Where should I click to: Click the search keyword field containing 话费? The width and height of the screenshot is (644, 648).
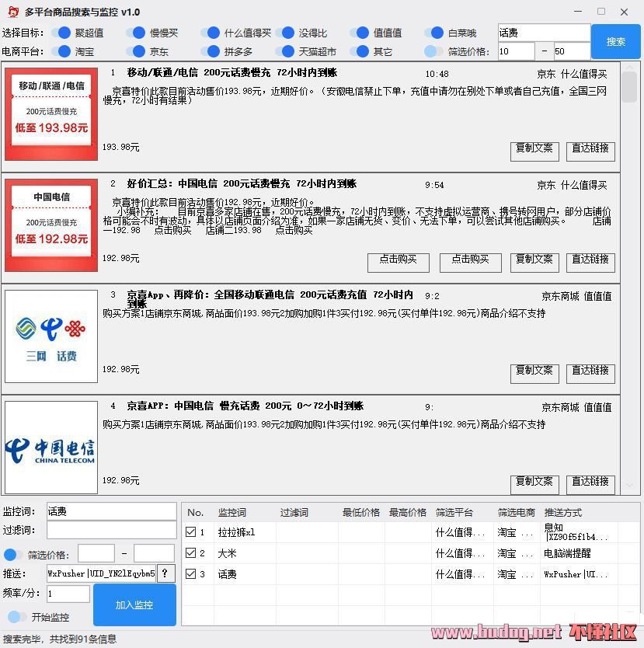tap(544, 33)
